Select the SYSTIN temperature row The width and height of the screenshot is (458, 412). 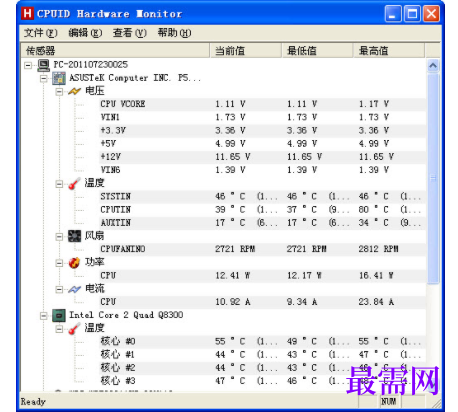point(262,196)
